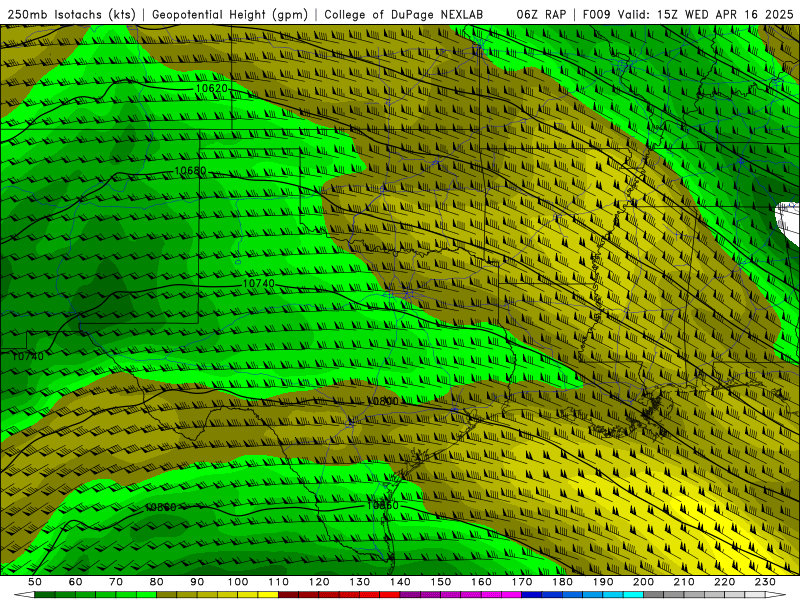Click the 210 label on the color scale

pos(684,582)
